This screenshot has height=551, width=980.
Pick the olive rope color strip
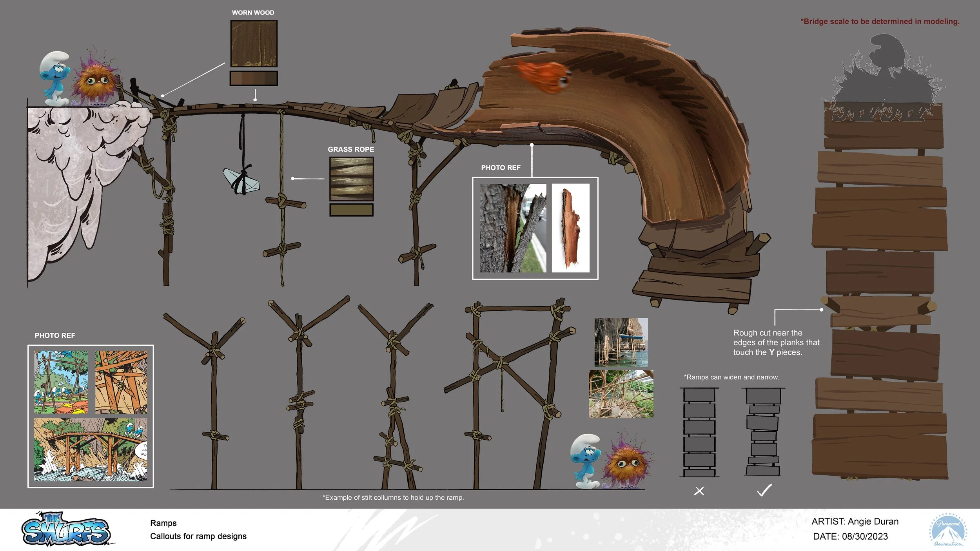coord(351,210)
